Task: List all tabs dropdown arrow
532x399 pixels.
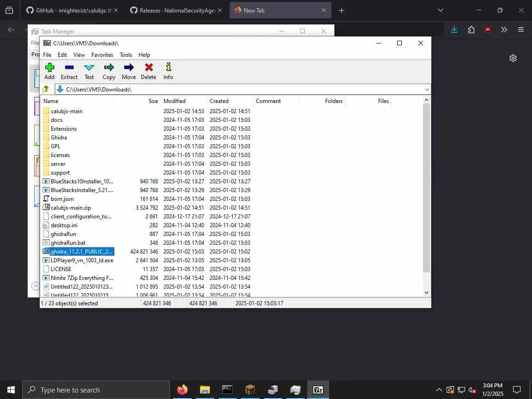Action: coord(441,11)
